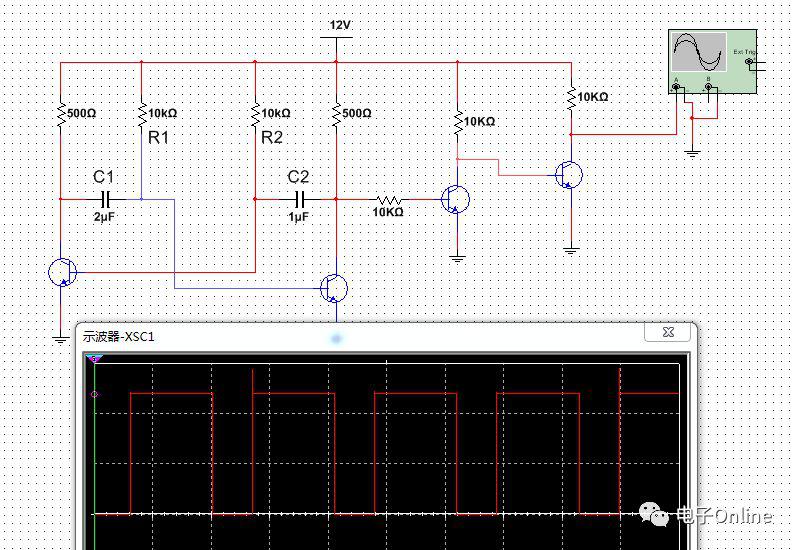Viewport: 798px width, 550px height.
Task: Select the transistor driven by the horizontal 10KΩ resistor
Action: click(x=455, y=199)
